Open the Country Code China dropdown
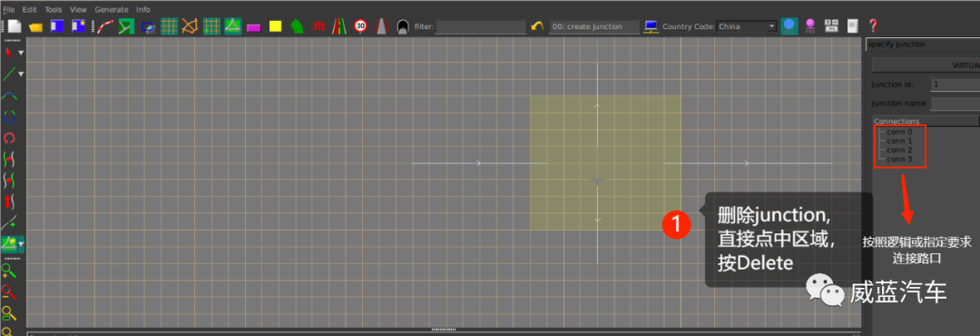The image size is (980, 336). [747, 27]
